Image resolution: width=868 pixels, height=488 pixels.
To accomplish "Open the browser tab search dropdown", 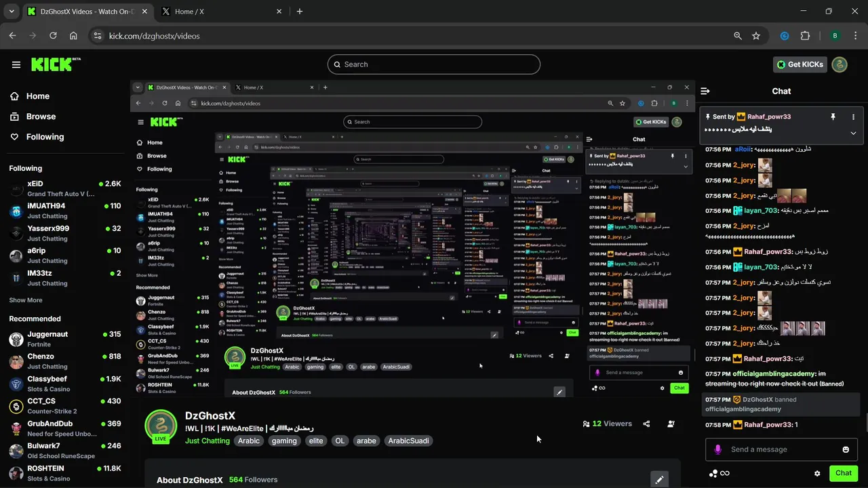I will click(11, 12).
